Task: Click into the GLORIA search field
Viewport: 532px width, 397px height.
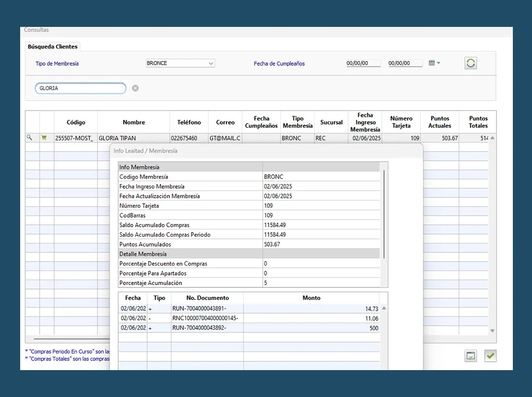Action: tap(80, 88)
